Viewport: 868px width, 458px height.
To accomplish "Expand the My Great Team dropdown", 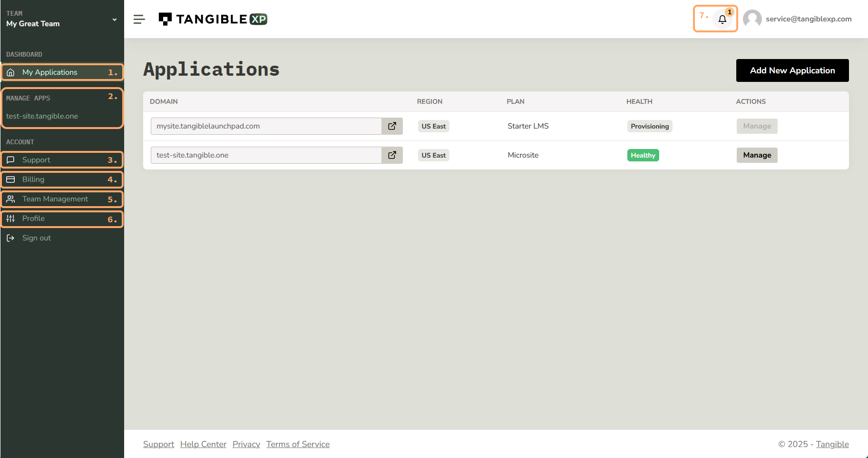I will pyautogui.click(x=114, y=20).
